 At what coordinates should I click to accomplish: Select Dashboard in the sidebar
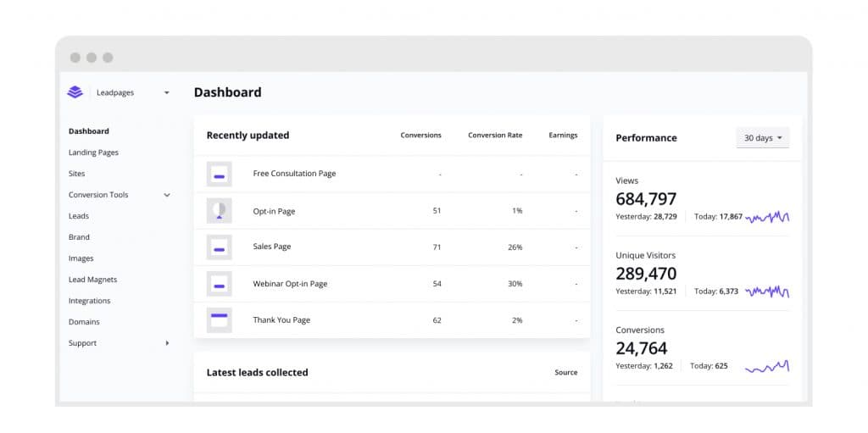coord(88,131)
